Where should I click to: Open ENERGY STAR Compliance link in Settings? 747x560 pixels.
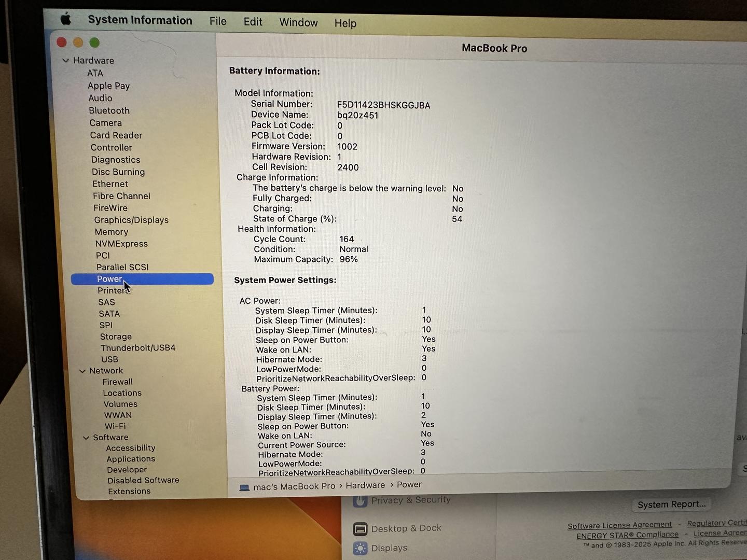coord(627,535)
